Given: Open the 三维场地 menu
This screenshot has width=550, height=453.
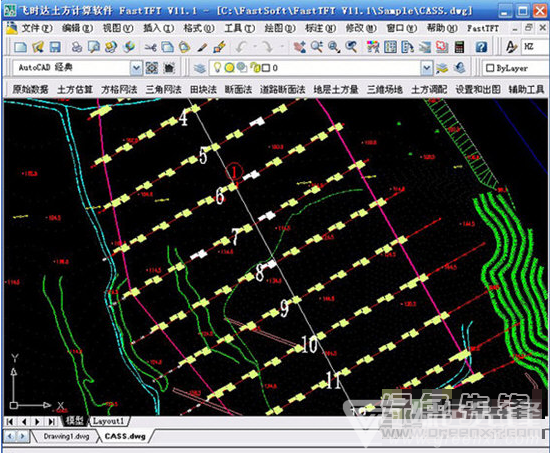Looking at the screenshot, I should pyautogui.click(x=384, y=89).
